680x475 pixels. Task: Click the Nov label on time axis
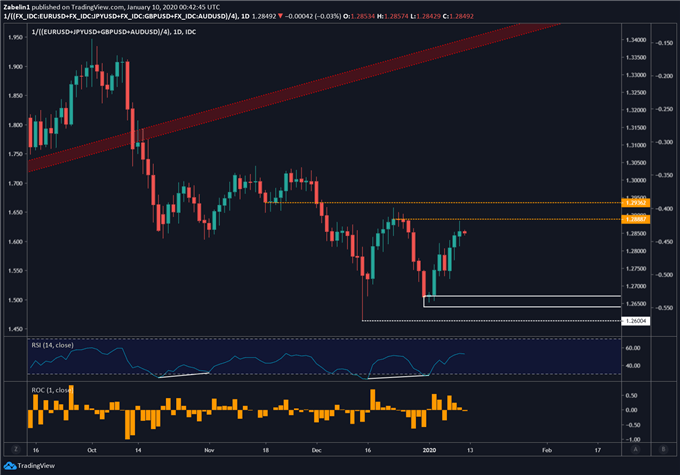coord(209,450)
